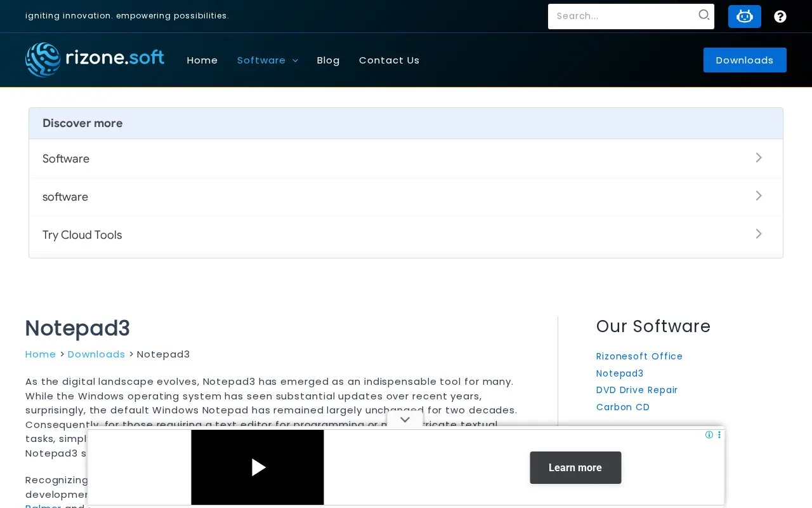
Task: Open the Try Cloud Tools row chevron
Action: [759, 234]
